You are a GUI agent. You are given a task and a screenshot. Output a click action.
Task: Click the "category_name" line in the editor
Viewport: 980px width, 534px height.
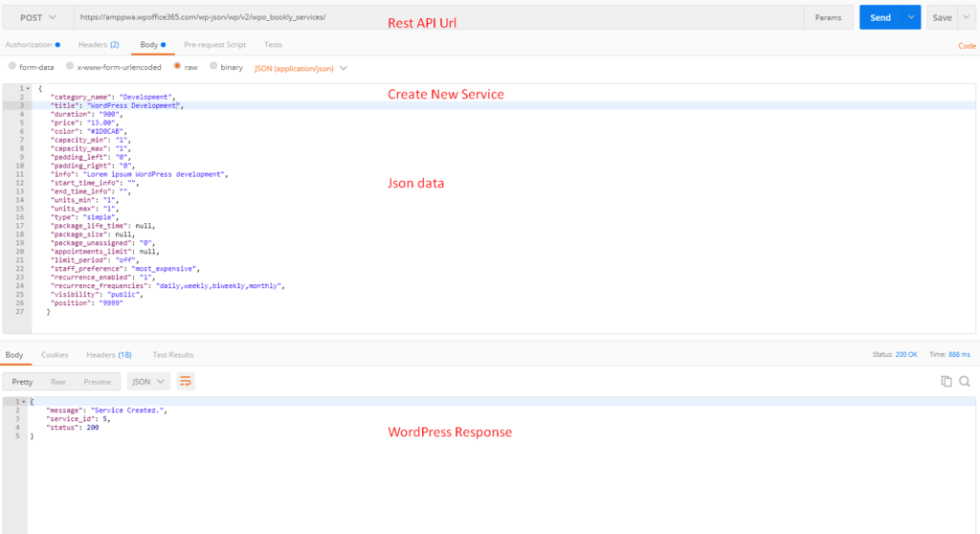[113, 97]
